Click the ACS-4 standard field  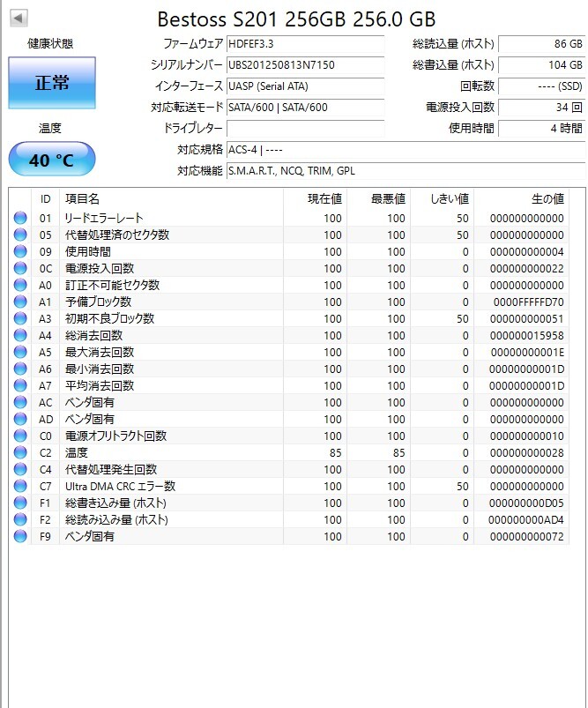click(x=406, y=150)
